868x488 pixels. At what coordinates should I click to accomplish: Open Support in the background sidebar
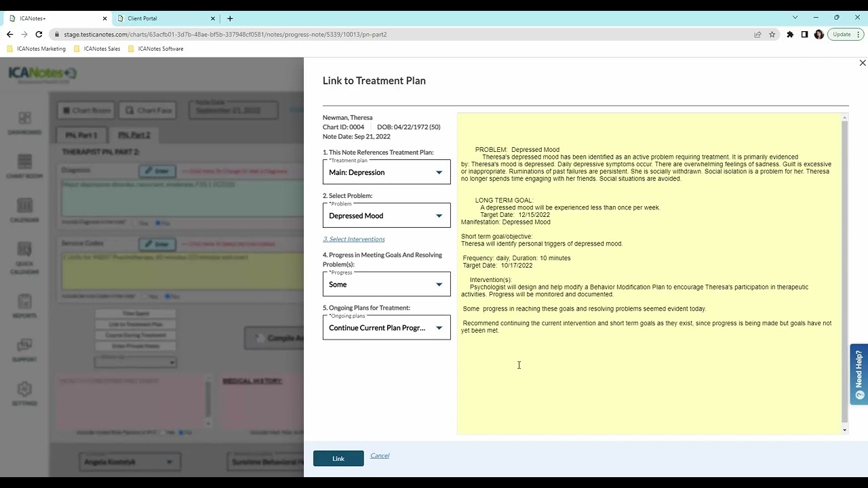point(24,350)
